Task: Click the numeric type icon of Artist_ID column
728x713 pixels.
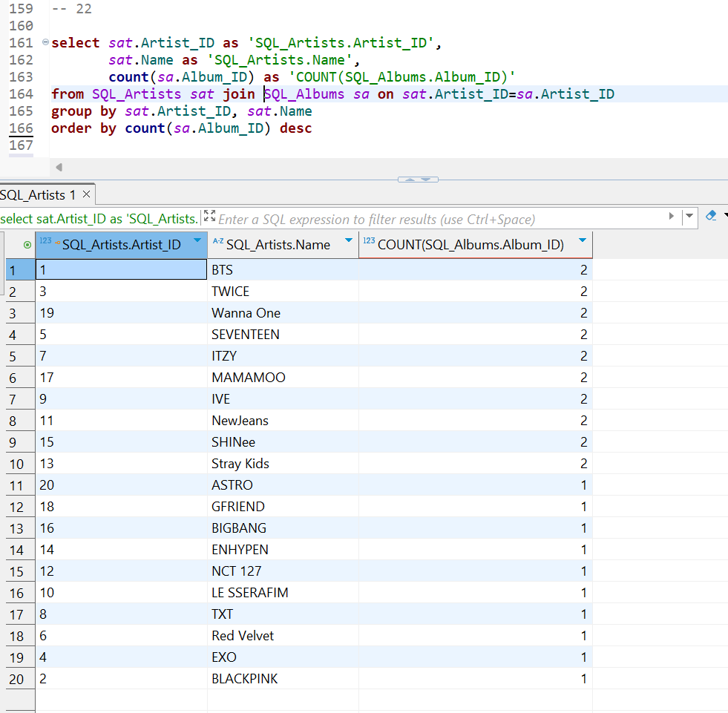Action: [x=45, y=240]
